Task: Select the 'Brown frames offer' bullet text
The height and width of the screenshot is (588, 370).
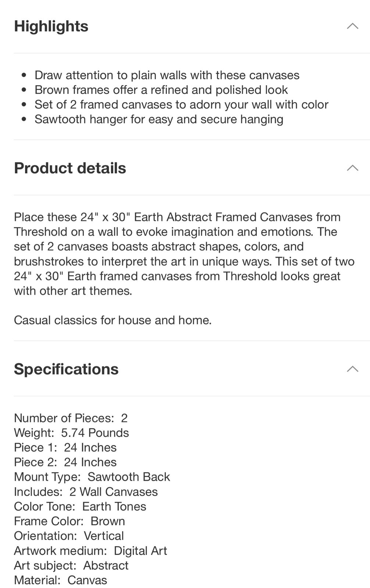Action: coord(161,90)
